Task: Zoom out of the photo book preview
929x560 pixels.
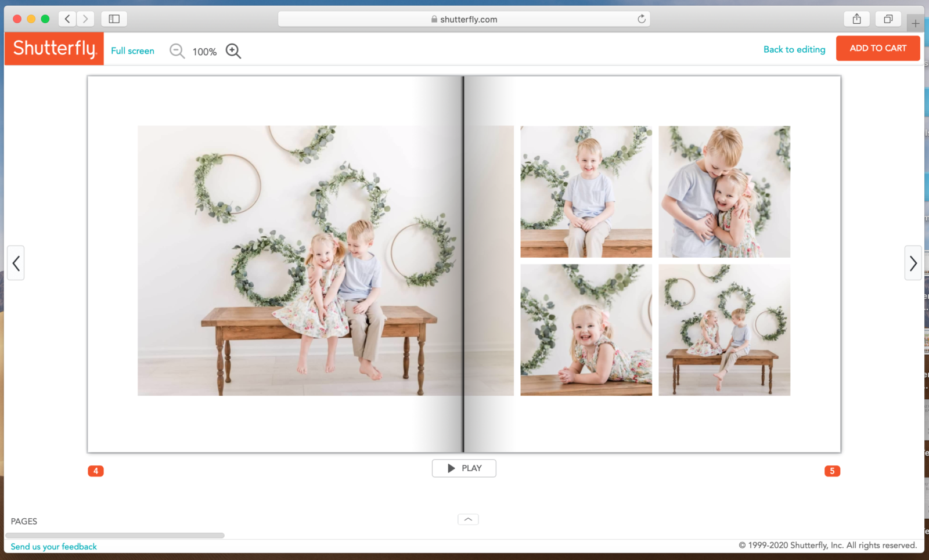Action: (177, 51)
